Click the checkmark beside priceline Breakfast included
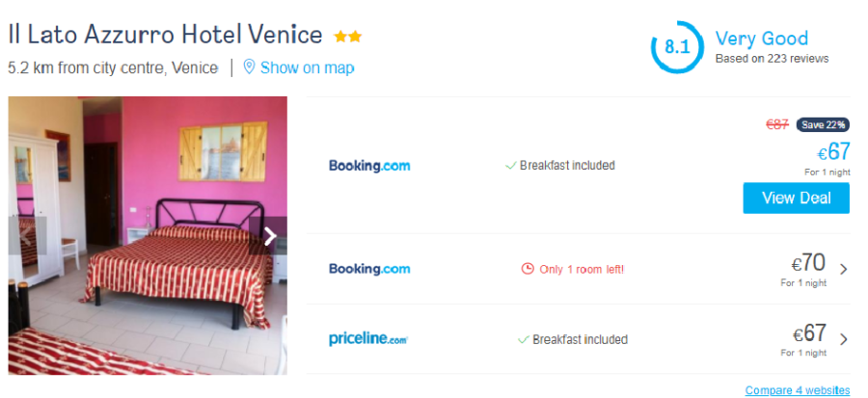This screenshot has width=868, height=398. coord(524,339)
